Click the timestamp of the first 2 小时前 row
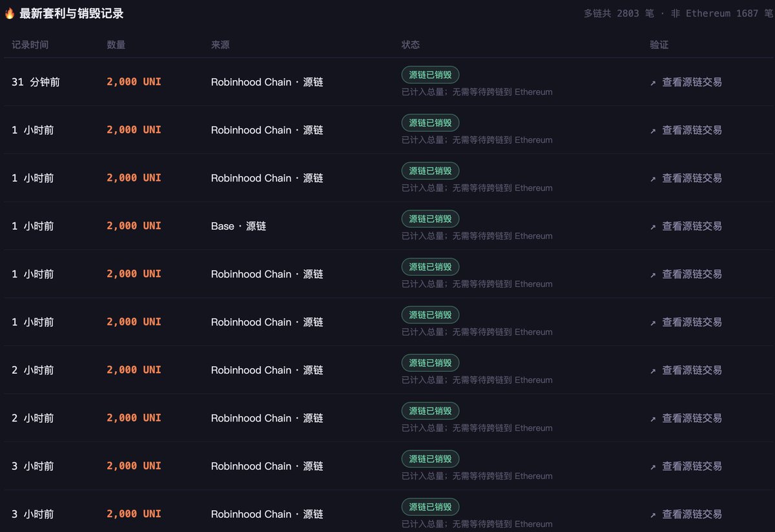Screen dimensions: 775x532 (33, 371)
